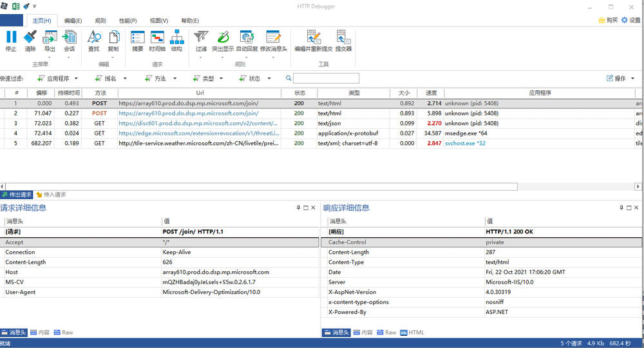Image resolution: width=644 pixels, height=348 pixels.
Task: Open 自动回复 (Auto reply) rule
Action: (x=247, y=41)
